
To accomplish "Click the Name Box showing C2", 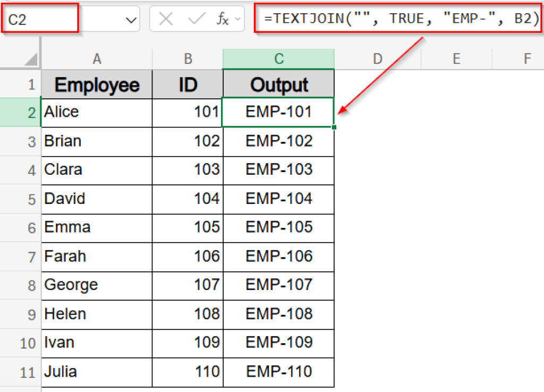I will (40, 18).
